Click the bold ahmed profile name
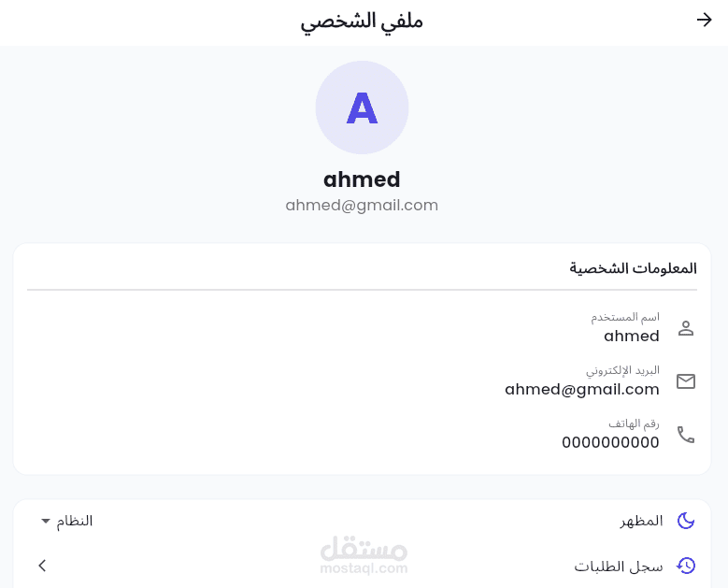The image size is (728, 588). (362, 179)
